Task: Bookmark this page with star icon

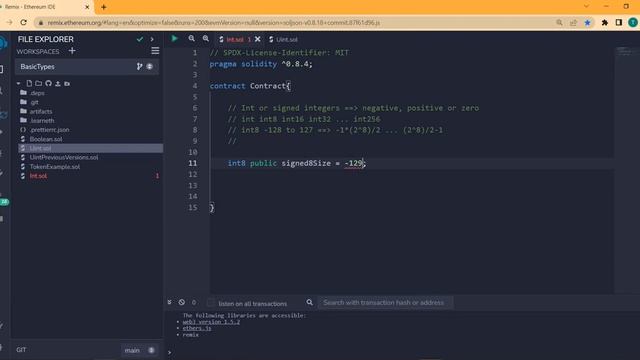Action: coord(587,23)
